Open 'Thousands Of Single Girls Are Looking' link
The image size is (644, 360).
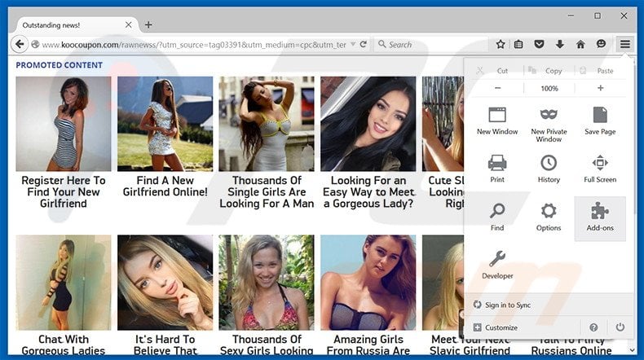click(267, 191)
